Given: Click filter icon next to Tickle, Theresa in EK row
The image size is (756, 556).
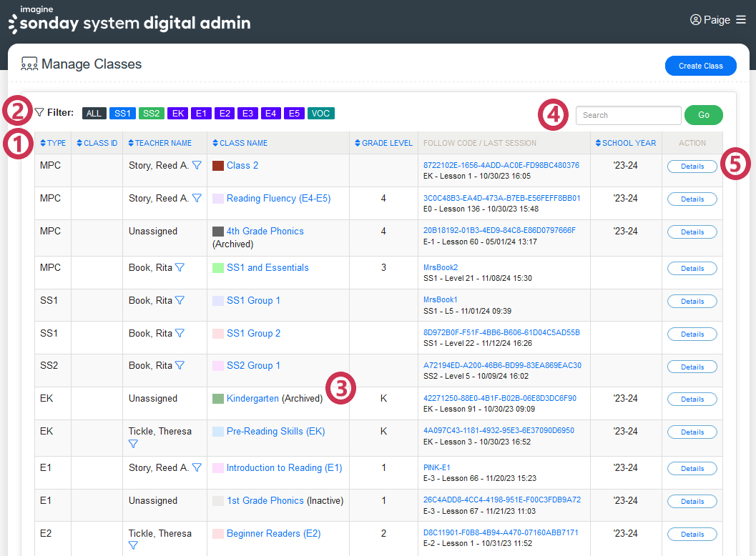Looking at the screenshot, I should [x=133, y=444].
